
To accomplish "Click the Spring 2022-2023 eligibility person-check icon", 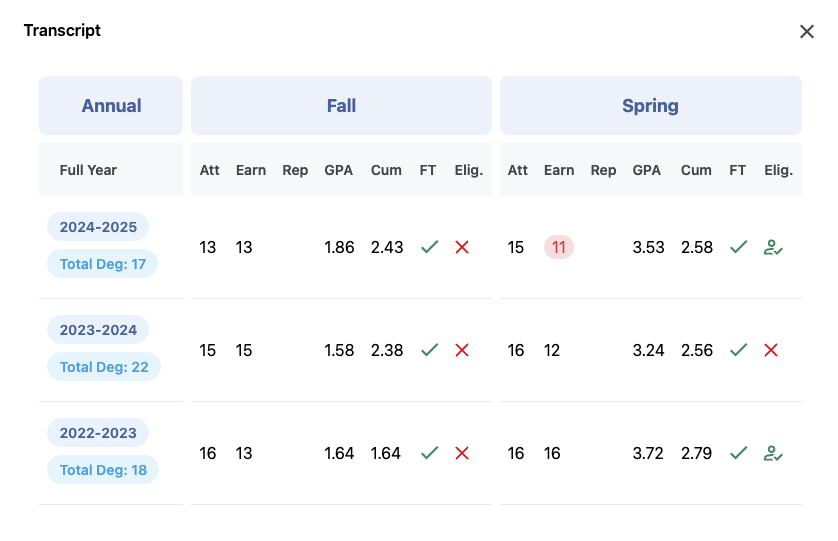I will click(772, 453).
